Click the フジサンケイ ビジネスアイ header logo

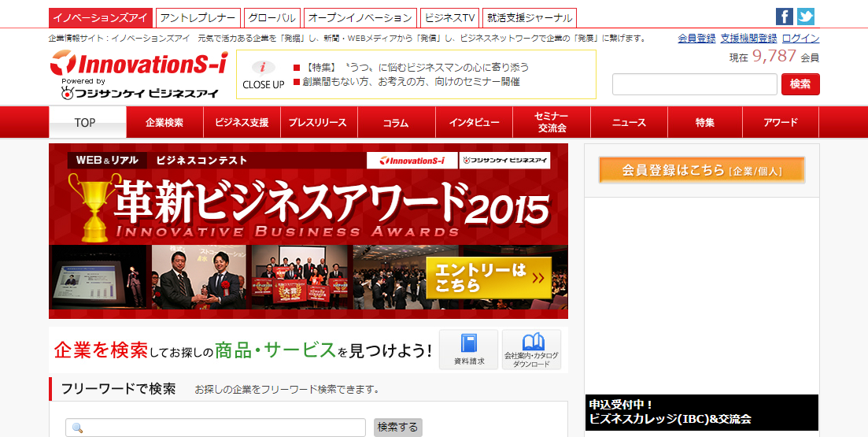coord(139,94)
